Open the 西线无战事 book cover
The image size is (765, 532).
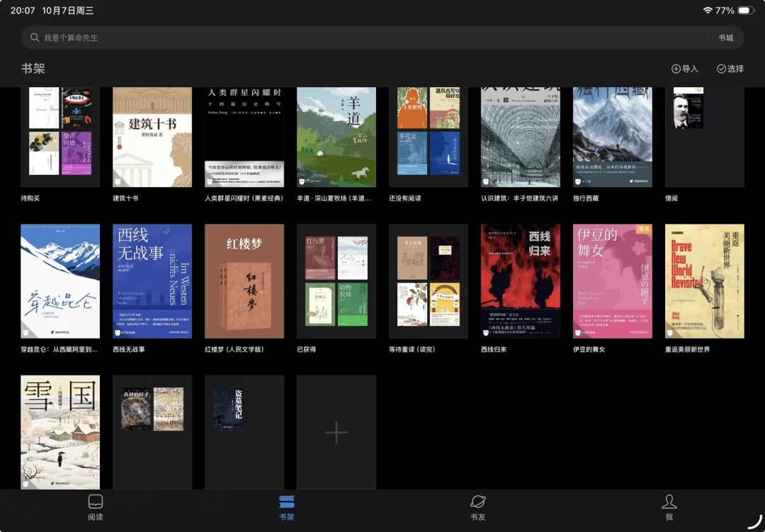[152, 281]
